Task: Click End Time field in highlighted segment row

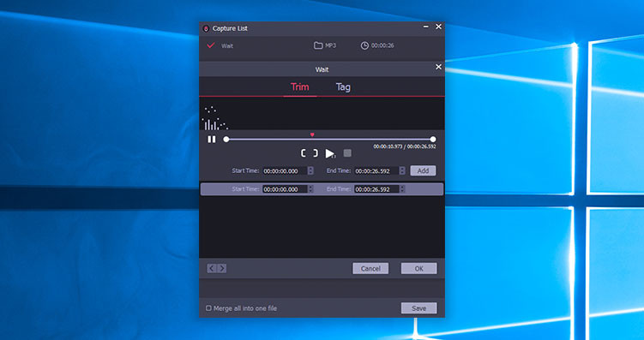Action: (376, 189)
